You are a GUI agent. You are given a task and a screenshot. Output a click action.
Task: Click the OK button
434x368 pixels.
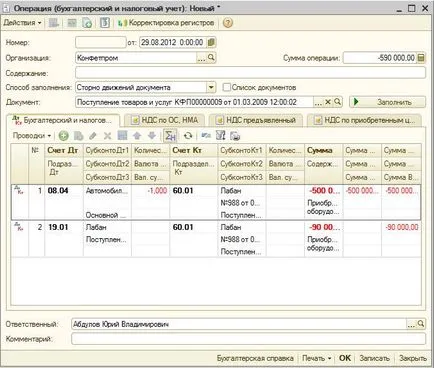(345, 358)
